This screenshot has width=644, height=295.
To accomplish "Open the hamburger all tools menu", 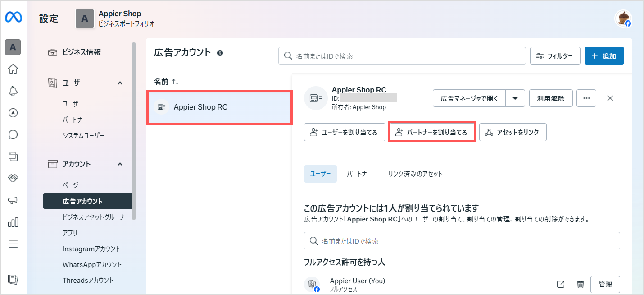I will [13, 244].
